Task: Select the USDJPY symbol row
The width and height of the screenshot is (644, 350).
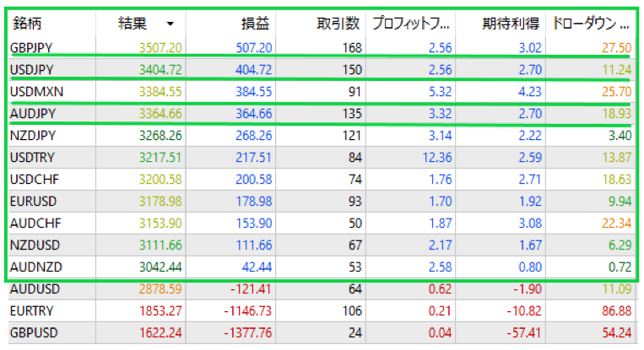Action: (x=34, y=70)
